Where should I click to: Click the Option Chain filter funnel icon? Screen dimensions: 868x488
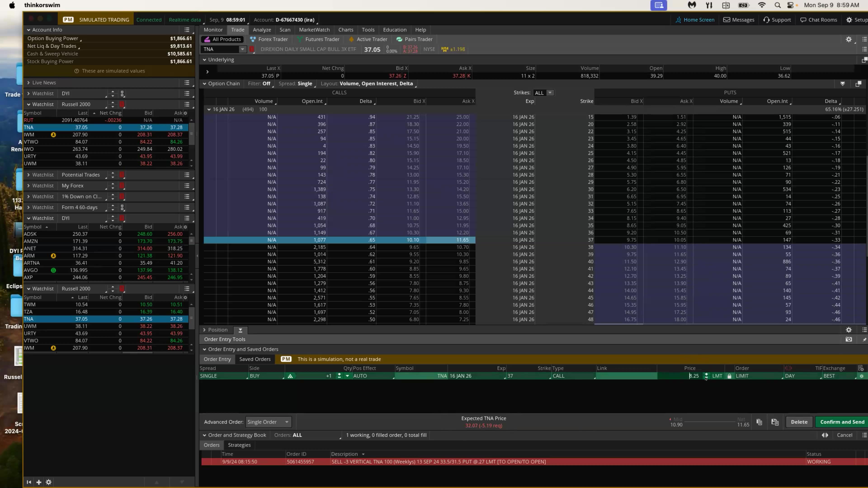coord(842,84)
